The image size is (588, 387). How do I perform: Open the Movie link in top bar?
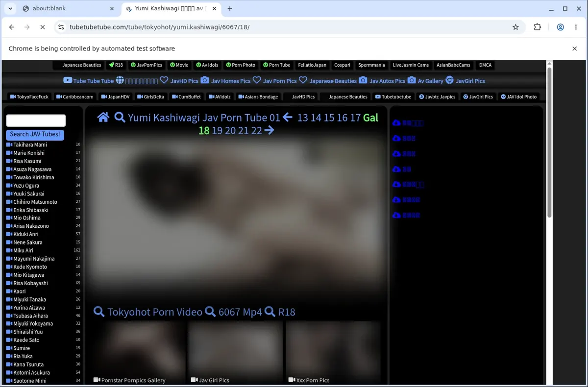[179, 65]
